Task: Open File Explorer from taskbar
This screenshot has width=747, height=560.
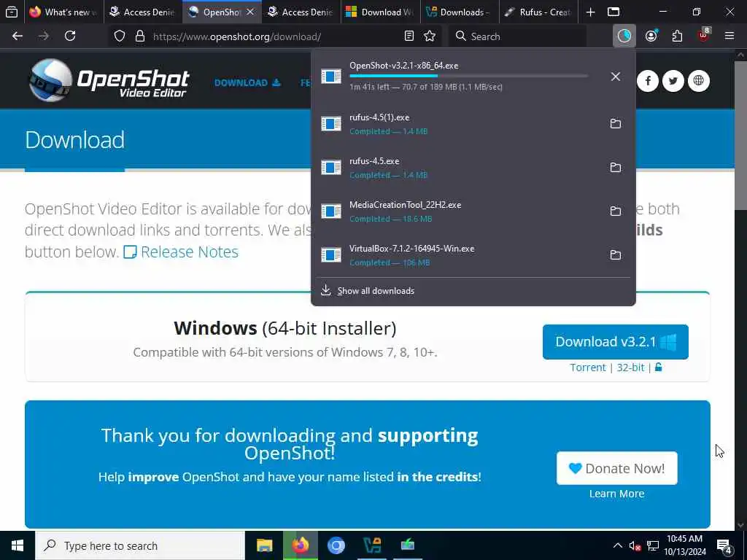Action: coord(264,545)
